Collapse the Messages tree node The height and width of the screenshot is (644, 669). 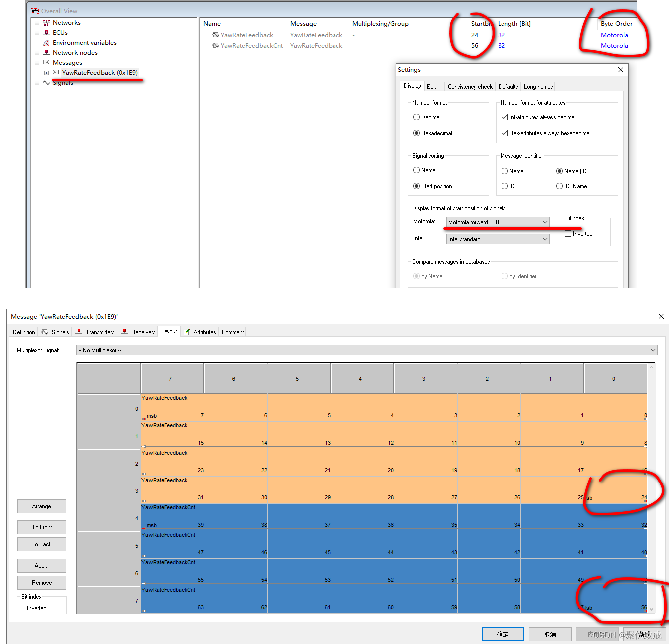(37, 63)
